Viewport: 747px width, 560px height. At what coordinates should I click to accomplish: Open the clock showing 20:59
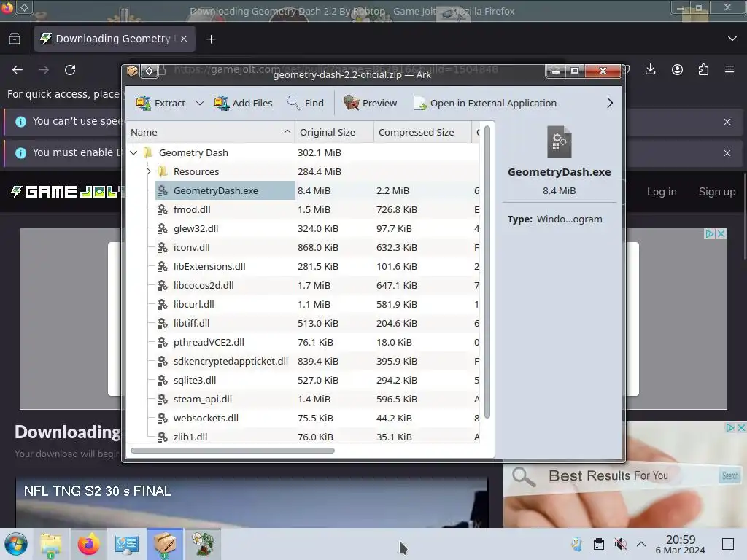click(x=681, y=544)
